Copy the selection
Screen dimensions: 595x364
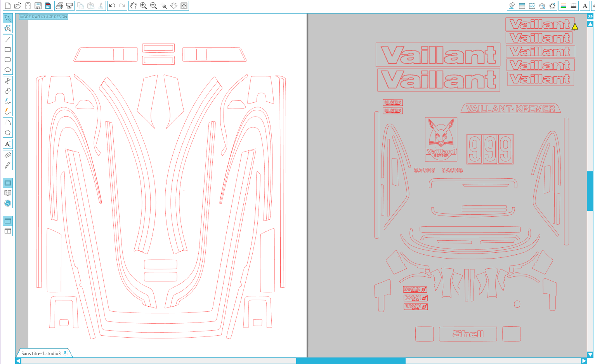[x=81, y=6]
